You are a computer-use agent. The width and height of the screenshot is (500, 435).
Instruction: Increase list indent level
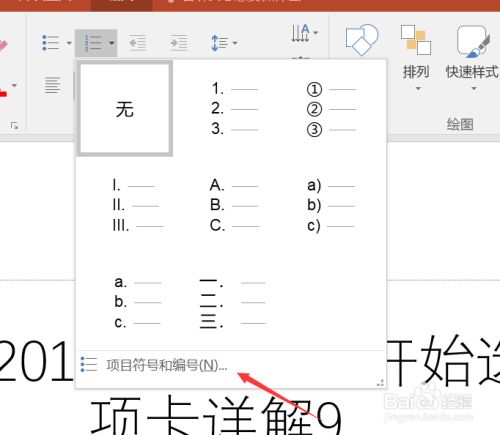point(178,43)
